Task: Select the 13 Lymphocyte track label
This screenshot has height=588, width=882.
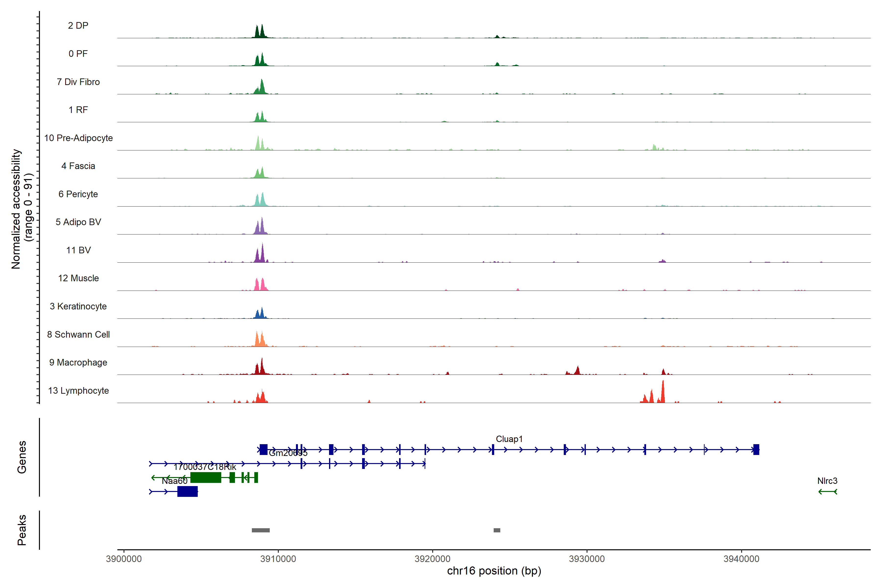Action: (78, 390)
